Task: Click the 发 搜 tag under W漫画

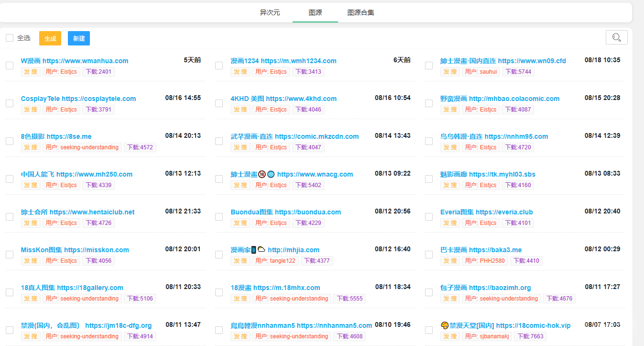Action: (x=31, y=72)
